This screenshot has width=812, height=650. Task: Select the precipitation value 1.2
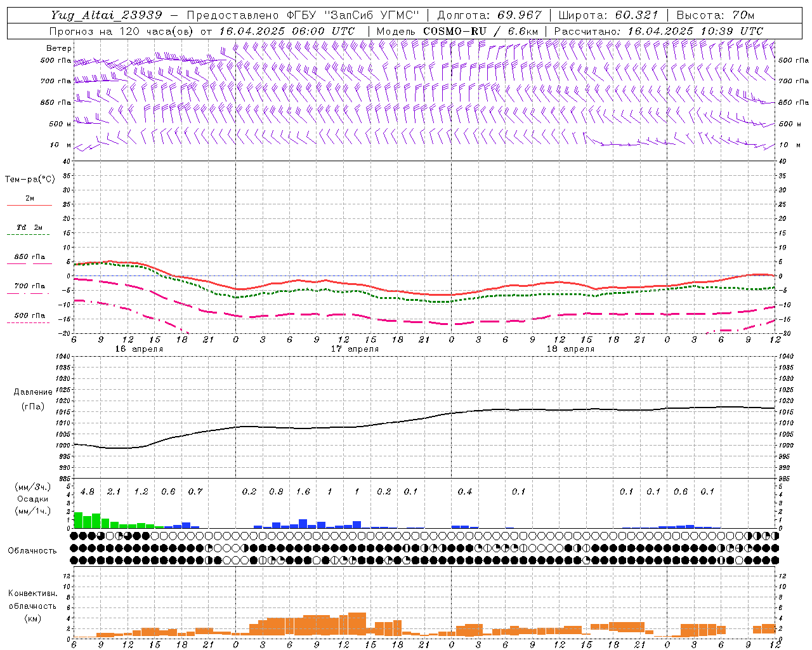click(x=141, y=492)
